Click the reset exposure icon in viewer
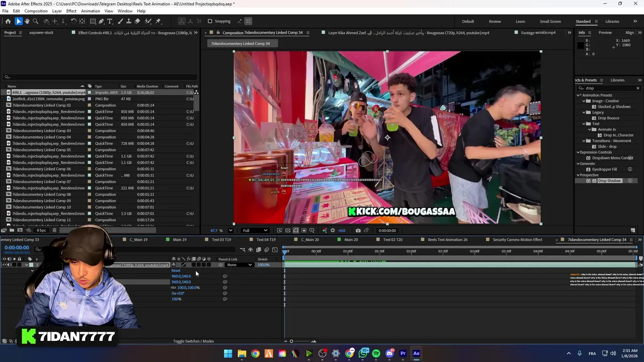 pyautogui.click(x=333, y=230)
